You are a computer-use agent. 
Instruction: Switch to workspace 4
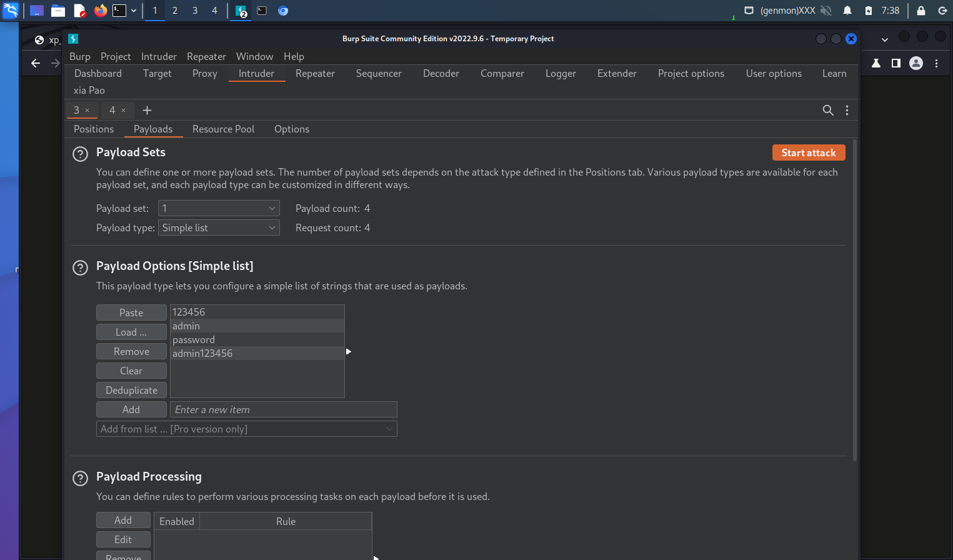(x=214, y=11)
